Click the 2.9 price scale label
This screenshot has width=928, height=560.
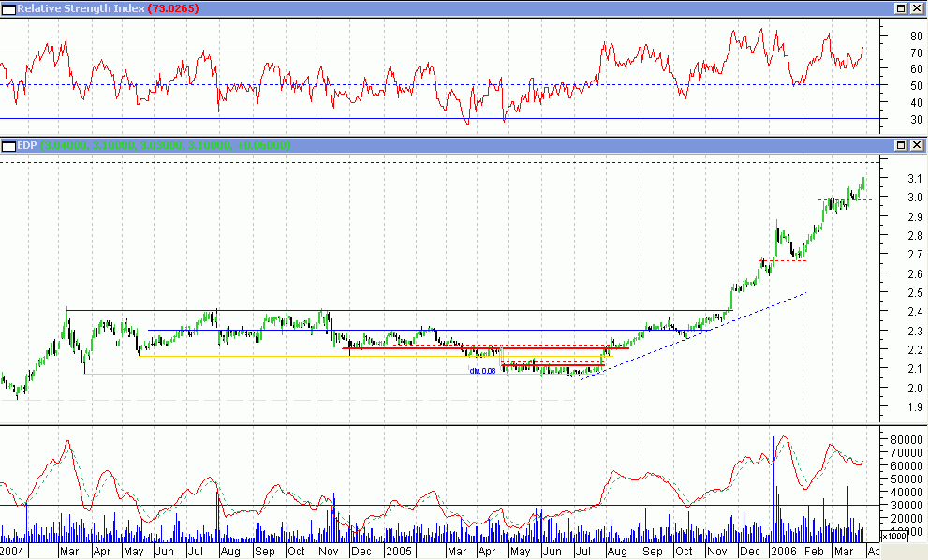coord(915,216)
